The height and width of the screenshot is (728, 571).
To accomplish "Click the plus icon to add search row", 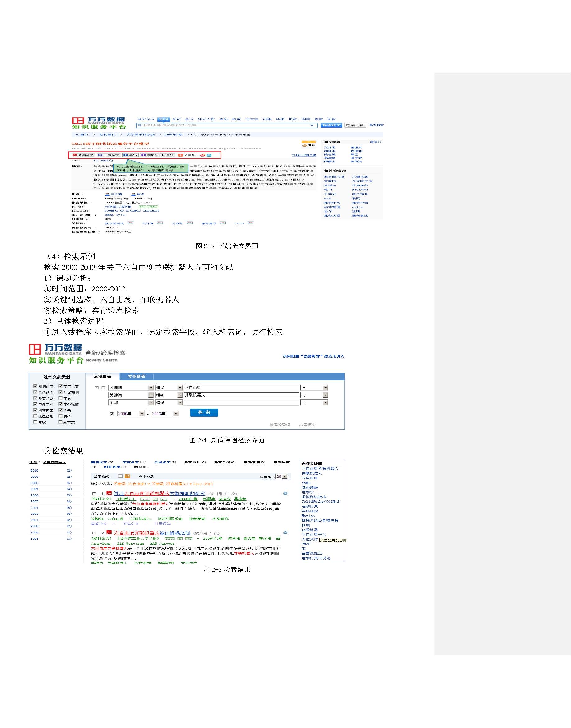I will click(x=97, y=388).
